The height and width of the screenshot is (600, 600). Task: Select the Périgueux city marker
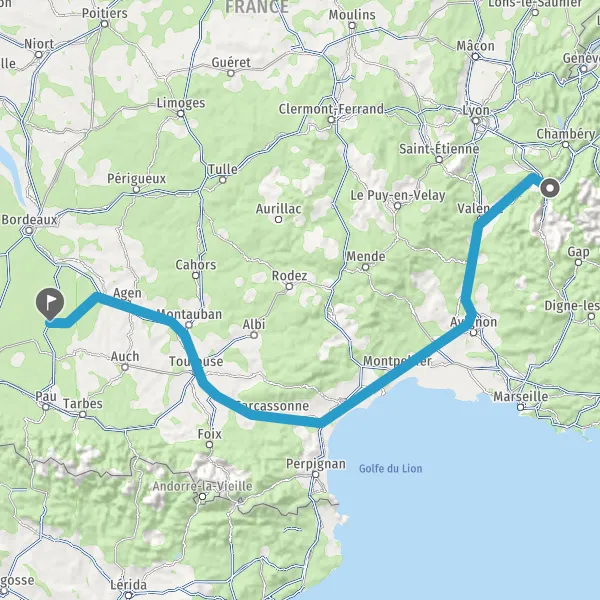click(x=136, y=189)
